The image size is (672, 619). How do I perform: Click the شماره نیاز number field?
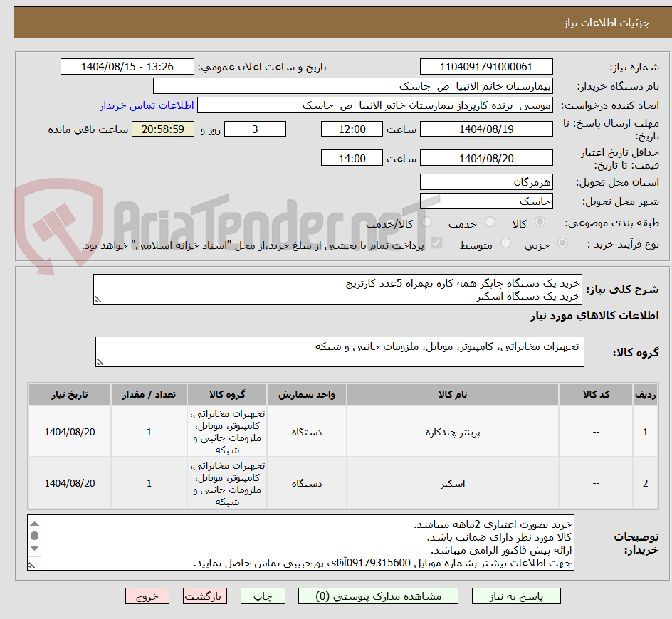[x=486, y=67]
